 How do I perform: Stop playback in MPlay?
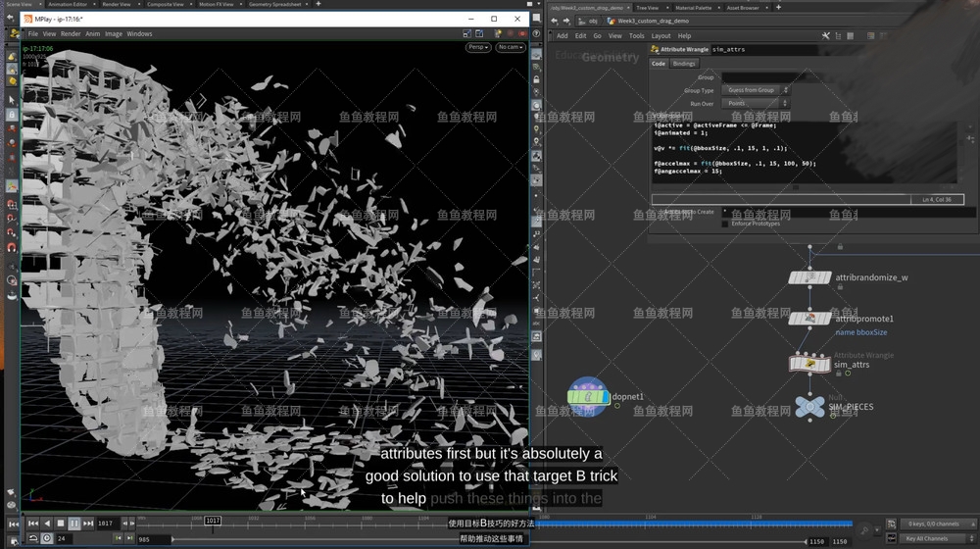click(61, 524)
